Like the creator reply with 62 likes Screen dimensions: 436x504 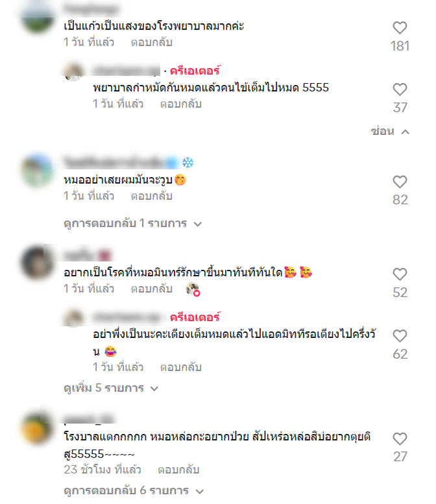[400, 336]
